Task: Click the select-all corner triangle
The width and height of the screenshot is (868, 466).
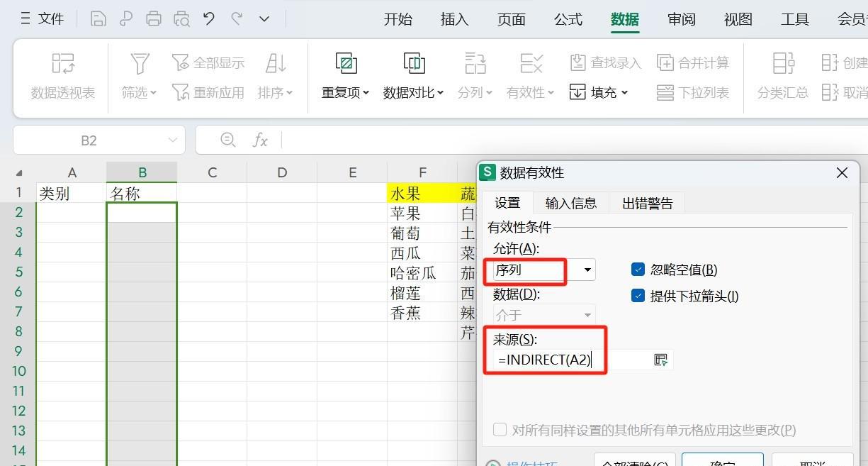Action: coord(18,173)
